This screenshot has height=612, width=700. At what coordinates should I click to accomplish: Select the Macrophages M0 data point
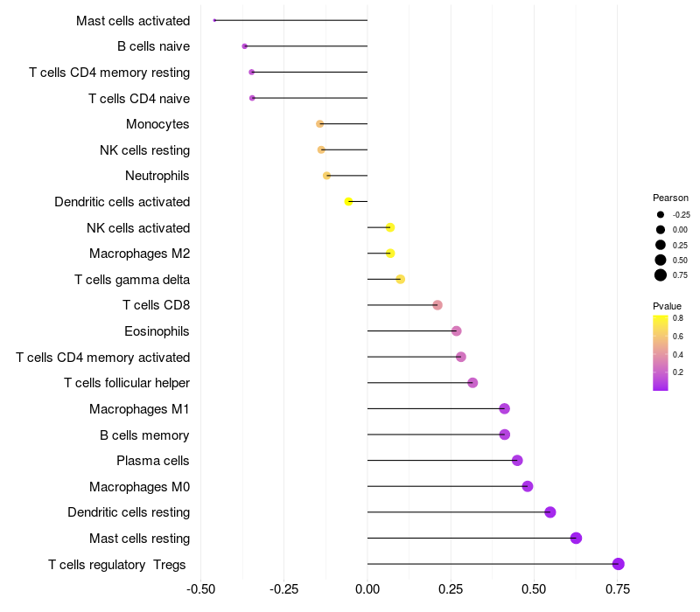coord(528,486)
